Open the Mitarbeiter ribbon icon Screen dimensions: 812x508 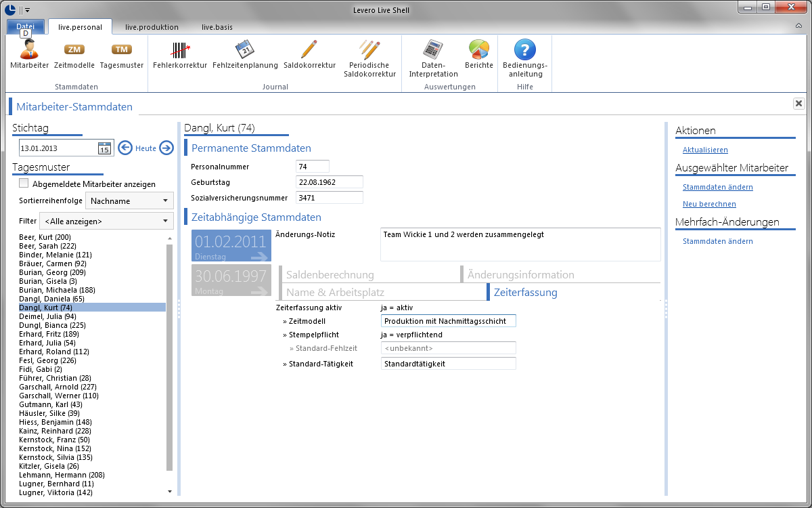tap(29, 49)
